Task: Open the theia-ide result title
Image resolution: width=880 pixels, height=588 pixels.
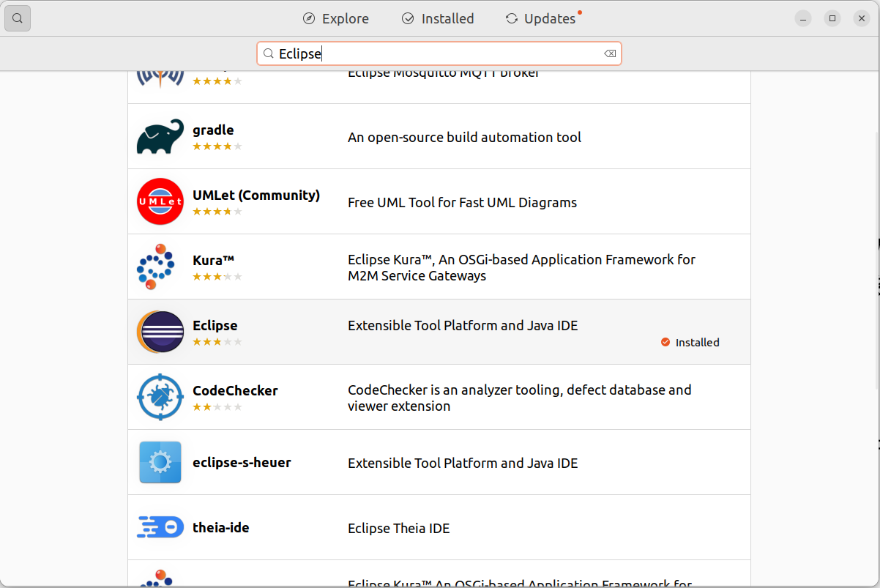Action: [220, 527]
